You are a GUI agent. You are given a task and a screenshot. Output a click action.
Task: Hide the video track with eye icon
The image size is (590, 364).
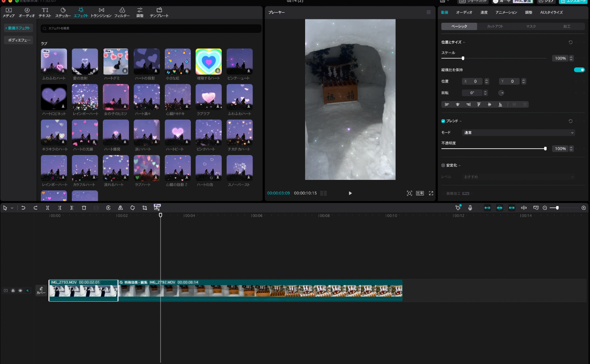20,291
